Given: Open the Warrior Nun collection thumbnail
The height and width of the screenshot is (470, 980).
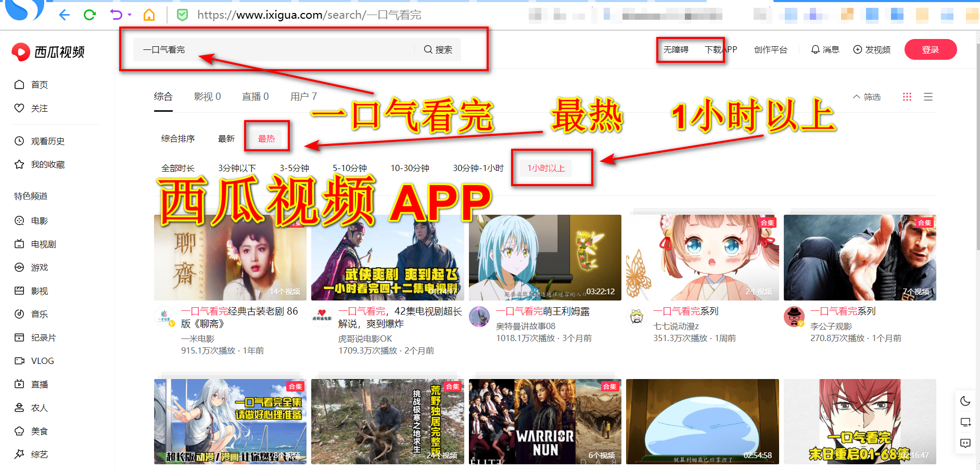Looking at the screenshot, I should tap(545, 422).
